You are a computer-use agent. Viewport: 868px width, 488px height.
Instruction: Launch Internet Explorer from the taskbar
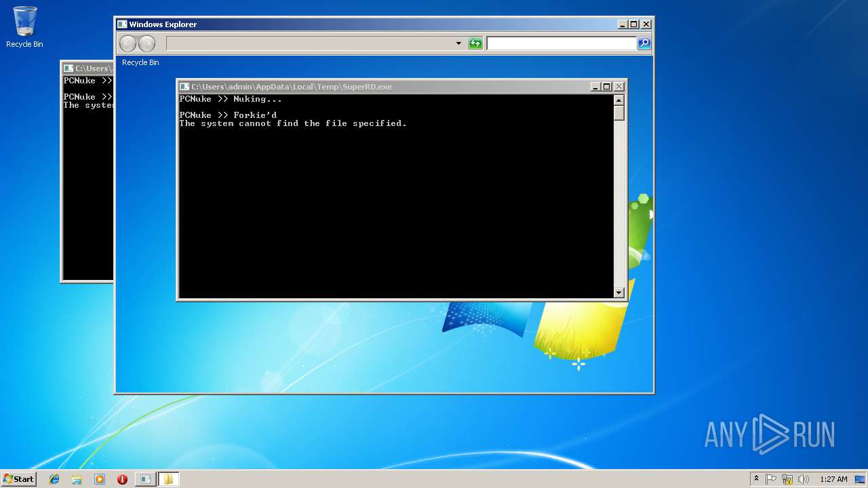point(54,479)
